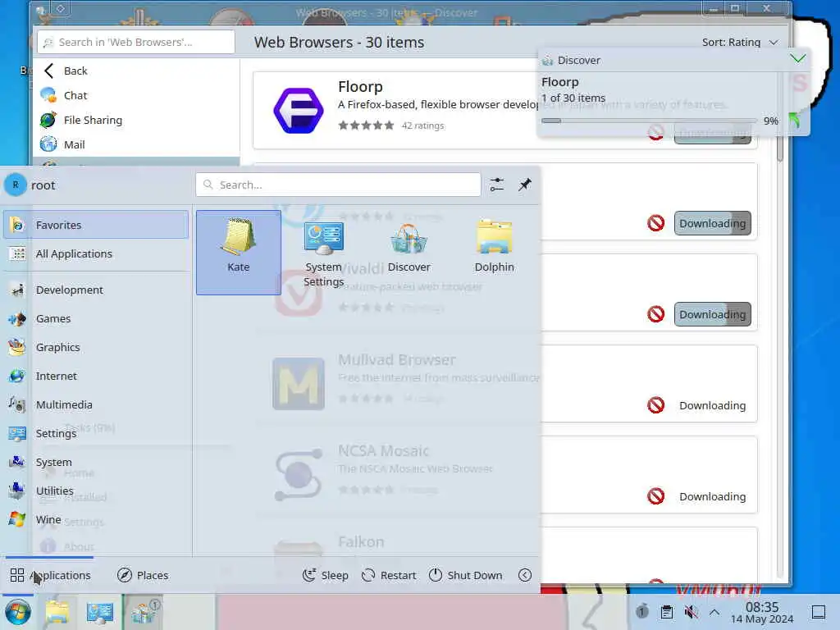Click the Restart button
840x630 pixels.
(389, 575)
